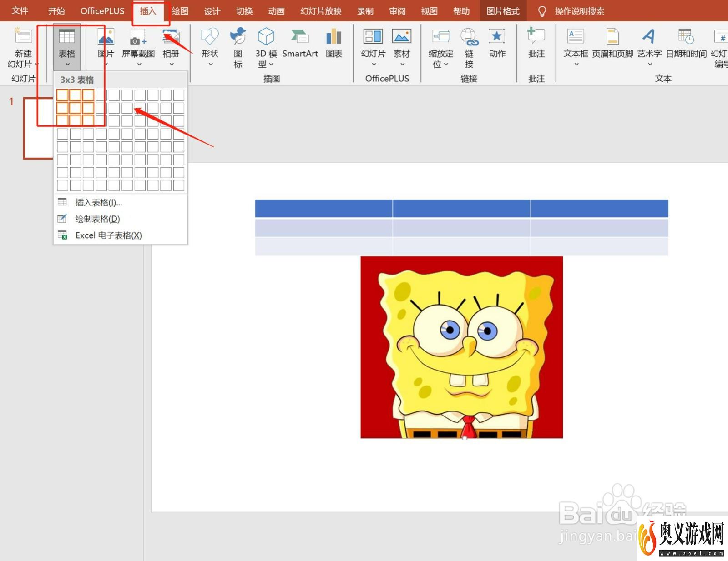Choose Draw Table (绘制表格) menu option
This screenshot has height=561, width=728.
coord(120,219)
